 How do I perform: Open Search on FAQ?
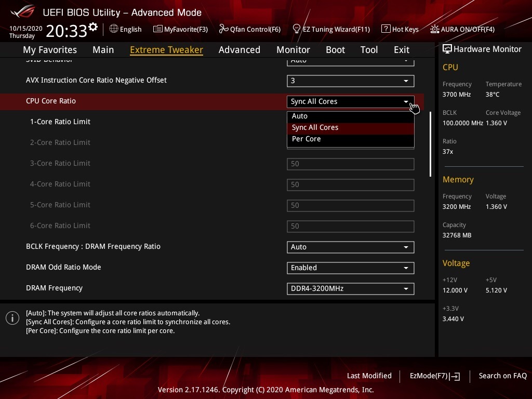(x=502, y=376)
